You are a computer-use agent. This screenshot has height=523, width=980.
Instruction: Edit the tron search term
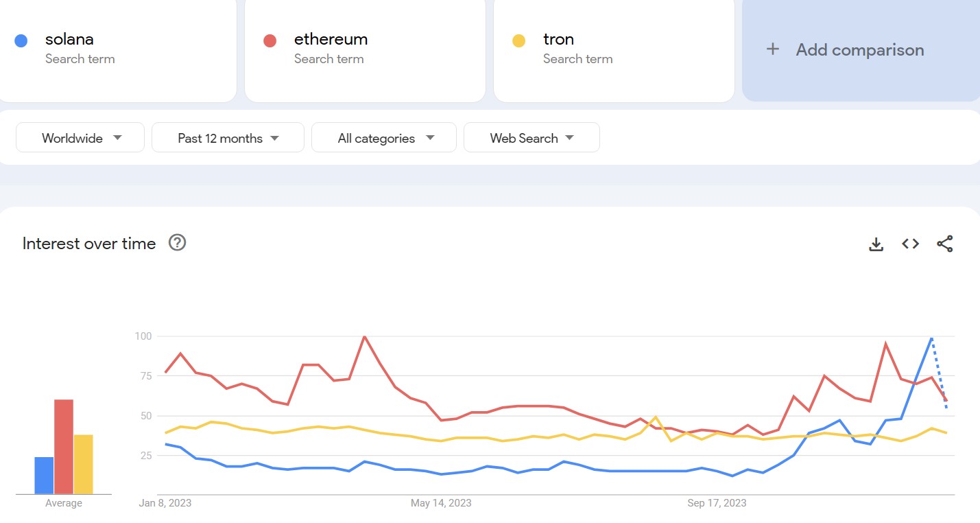(614, 49)
